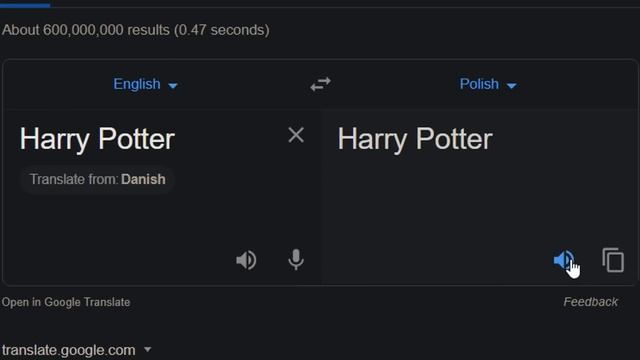The height and width of the screenshot is (360, 640).
Task: Open in Google Translate link
Action: (66, 302)
